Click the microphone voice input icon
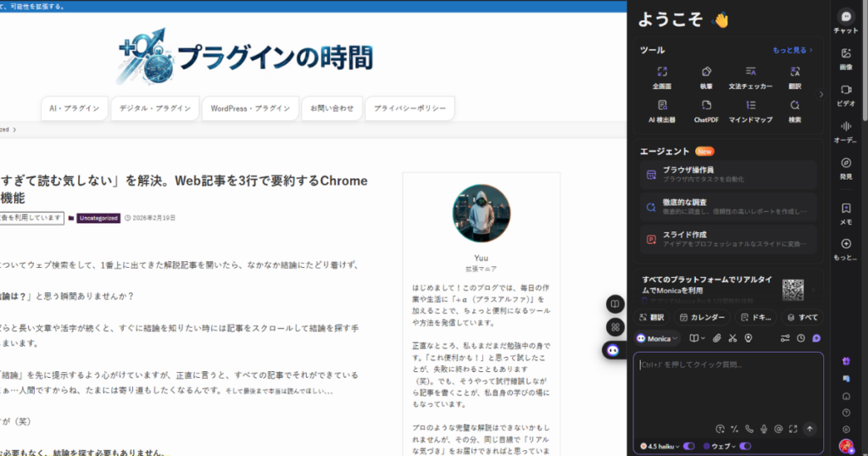 [x=764, y=429]
